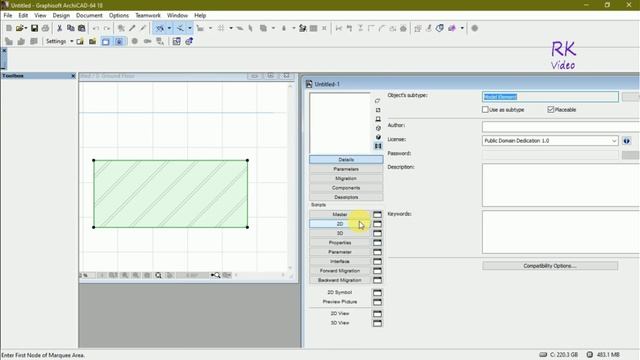Open new window for Backward Migration script
This screenshot has height=360, width=640.
click(377, 280)
